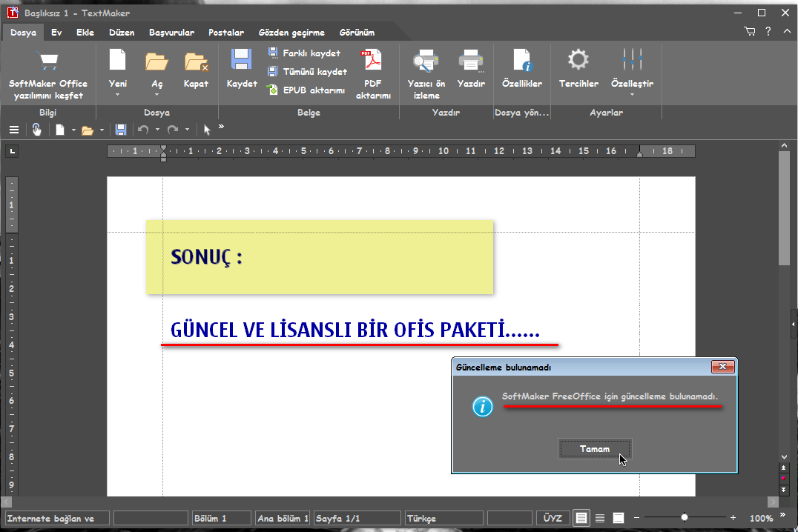Toggle touch mode hand icon
798x532 pixels.
click(x=36, y=130)
